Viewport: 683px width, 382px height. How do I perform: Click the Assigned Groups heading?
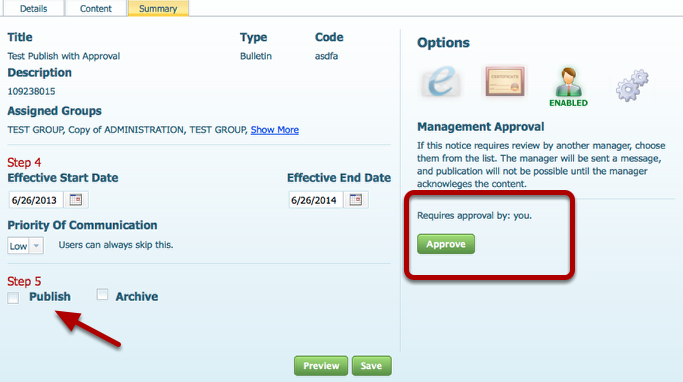click(54, 111)
